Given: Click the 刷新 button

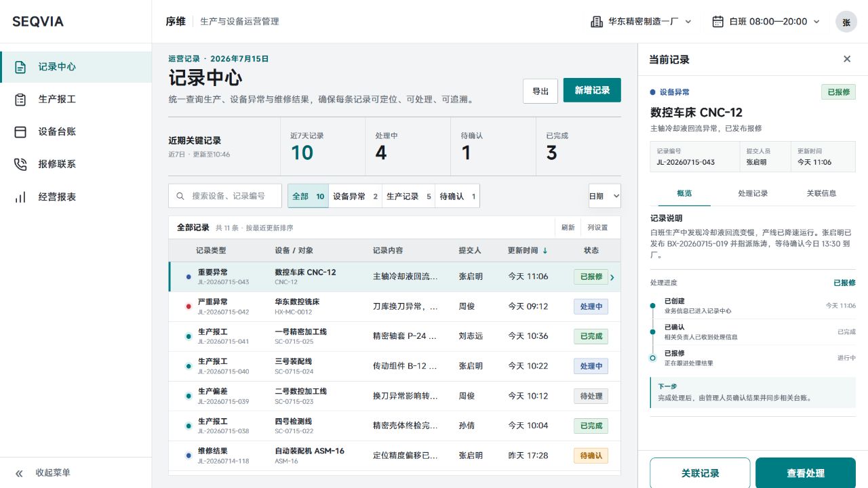Looking at the screenshot, I should 568,228.
